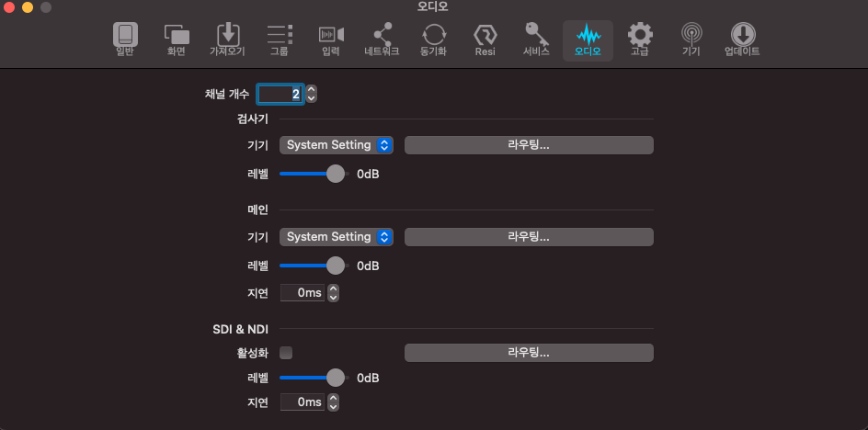
Task: Open the 일반 preferences tab
Action: pyautogui.click(x=125, y=40)
